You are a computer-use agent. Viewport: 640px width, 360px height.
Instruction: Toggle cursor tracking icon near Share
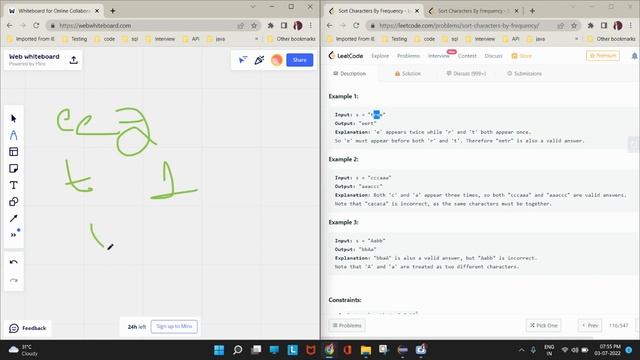point(242,60)
